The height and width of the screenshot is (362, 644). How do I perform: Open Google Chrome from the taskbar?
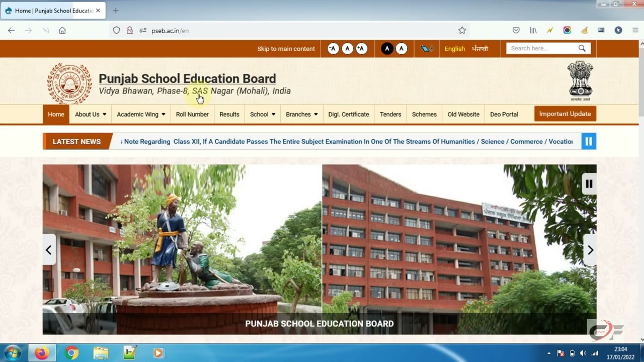pos(71,353)
